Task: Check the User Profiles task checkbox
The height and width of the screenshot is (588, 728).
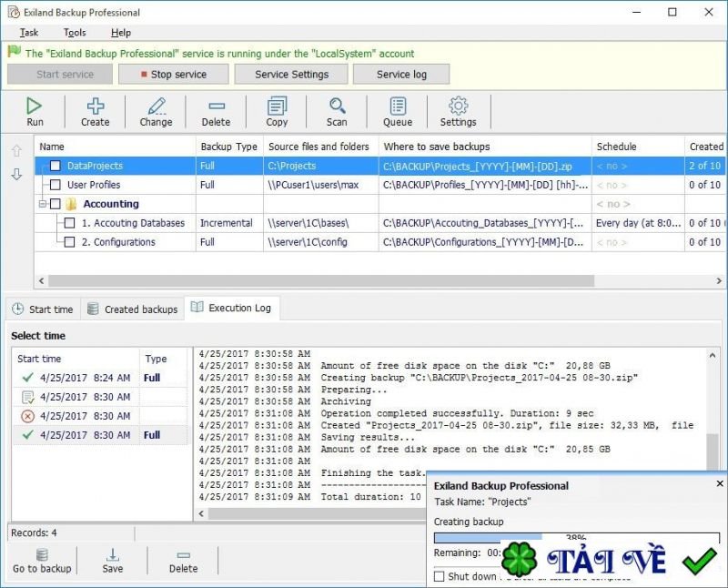Action: pos(56,185)
